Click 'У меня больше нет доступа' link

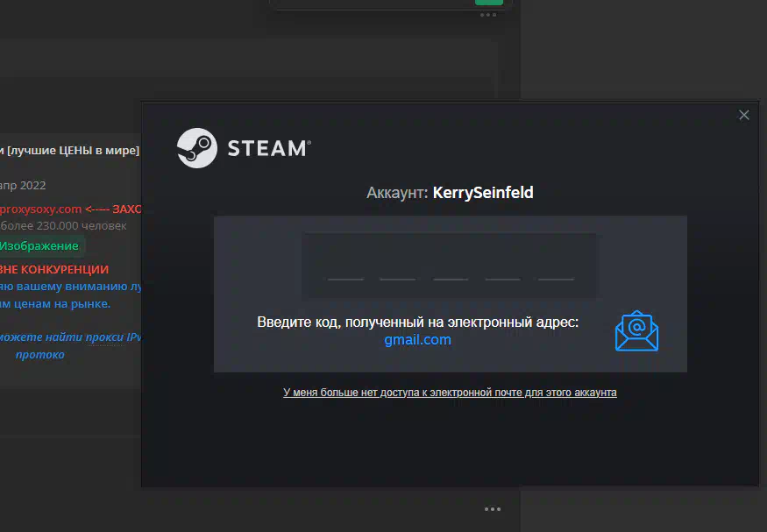click(450, 393)
